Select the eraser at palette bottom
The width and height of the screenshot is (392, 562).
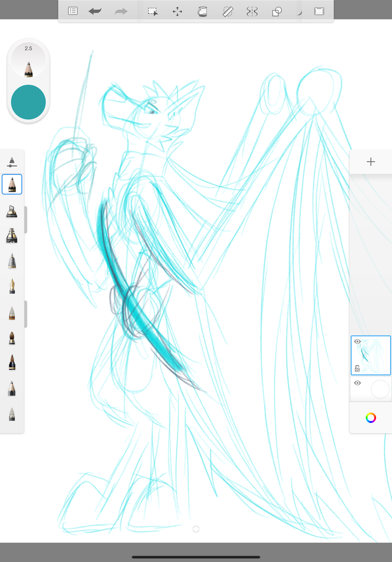click(12, 414)
